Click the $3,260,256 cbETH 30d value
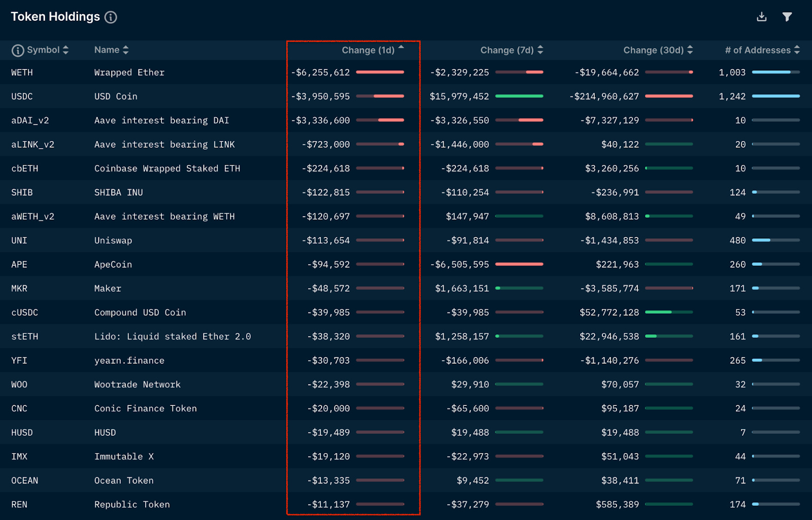Screen dimensions: 812x520 pos(612,168)
